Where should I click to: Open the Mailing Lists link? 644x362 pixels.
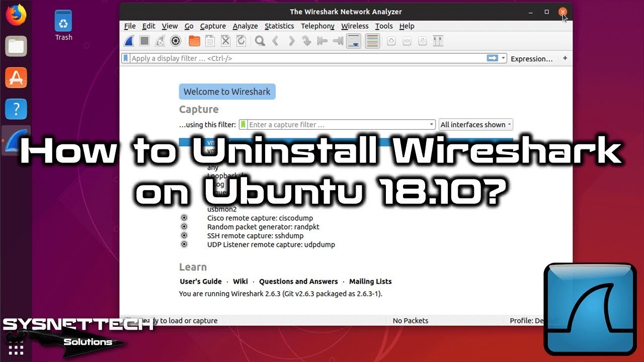click(x=370, y=282)
